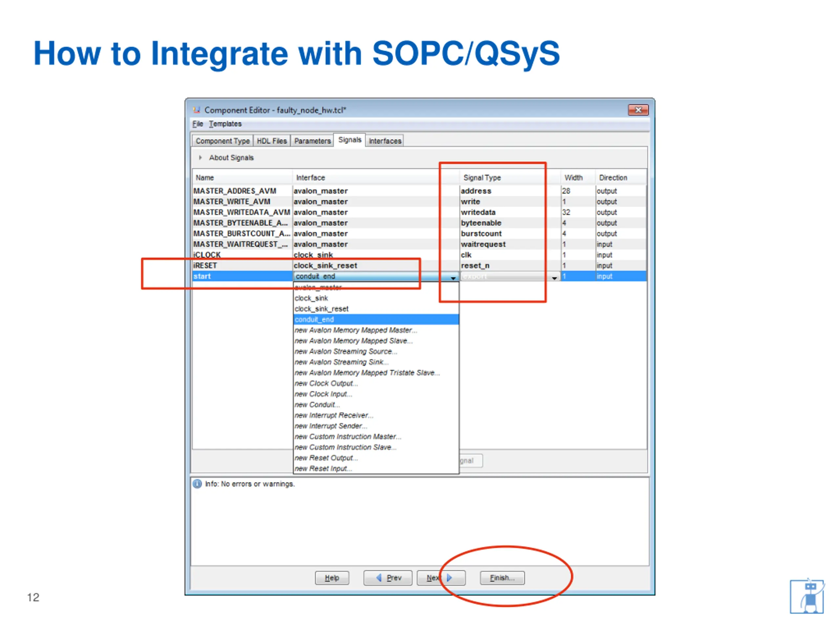The height and width of the screenshot is (630, 840).
Task: Click the reset_n signal type cell
Action: click(510, 265)
